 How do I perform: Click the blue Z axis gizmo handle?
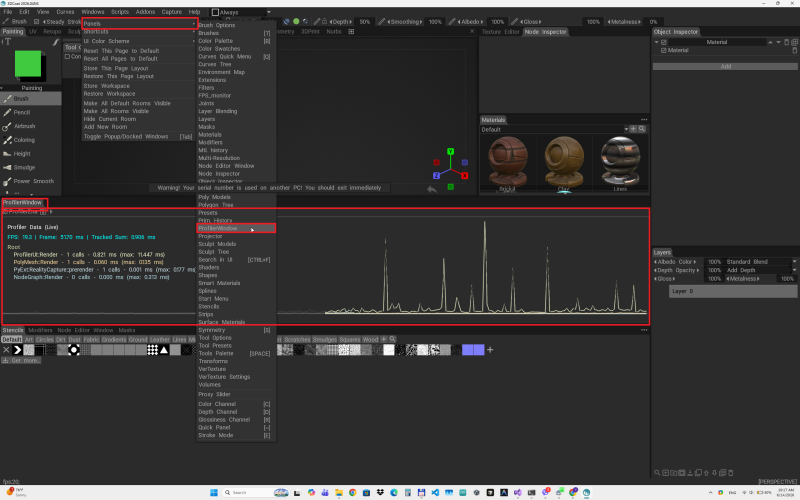(x=436, y=176)
